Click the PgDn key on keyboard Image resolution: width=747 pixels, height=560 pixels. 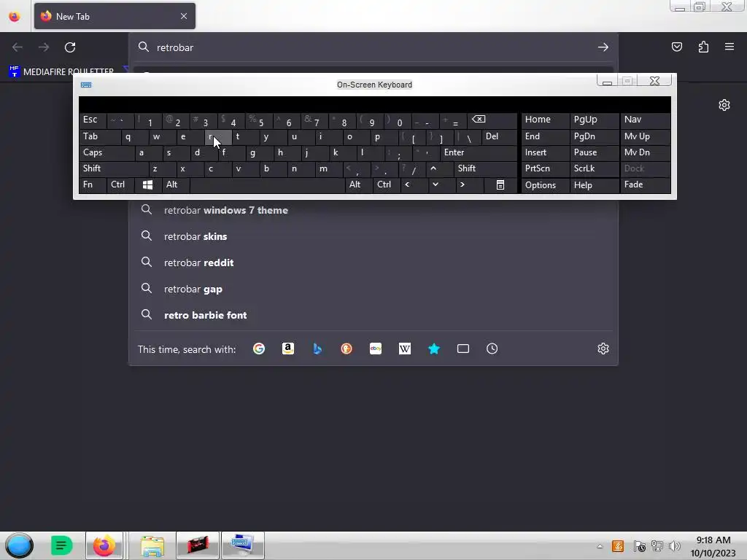click(x=594, y=136)
